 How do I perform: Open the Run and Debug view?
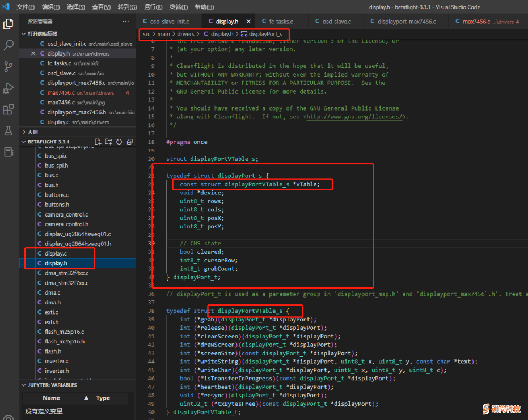tap(9, 88)
